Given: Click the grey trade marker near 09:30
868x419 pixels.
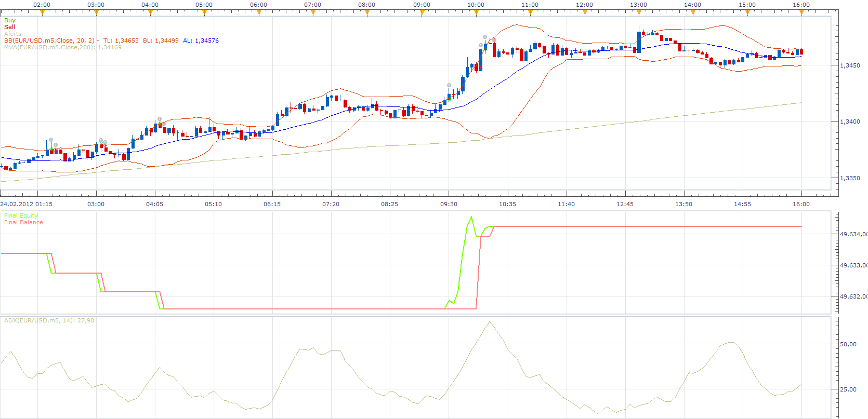Looking at the screenshot, I should (x=449, y=85).
